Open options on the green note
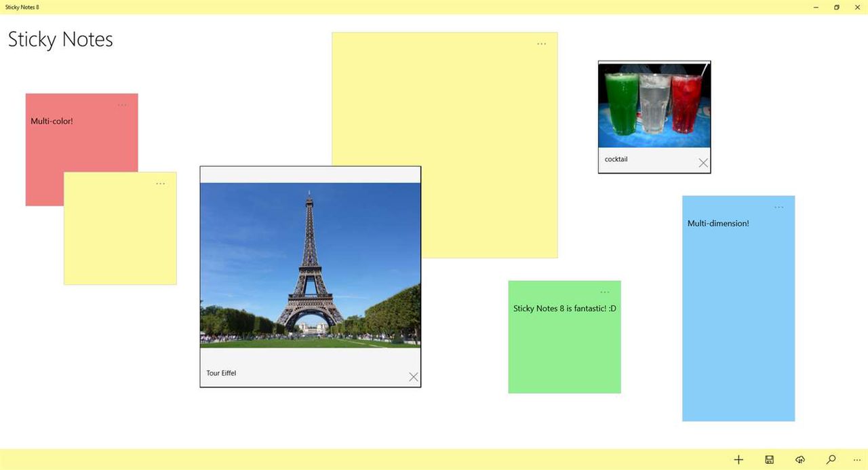The width and height of the screenshot is (868, 470). pyautogui.click(x=605, y=292)
